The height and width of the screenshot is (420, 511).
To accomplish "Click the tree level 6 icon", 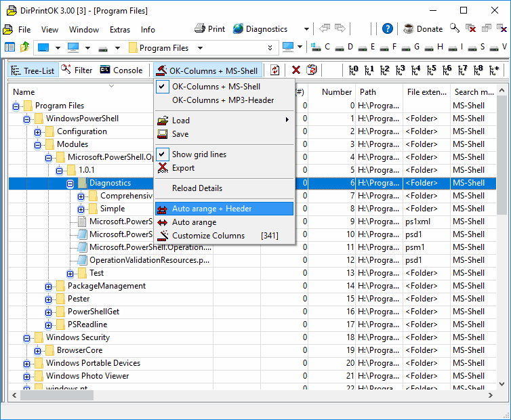I will pos(447,70).
